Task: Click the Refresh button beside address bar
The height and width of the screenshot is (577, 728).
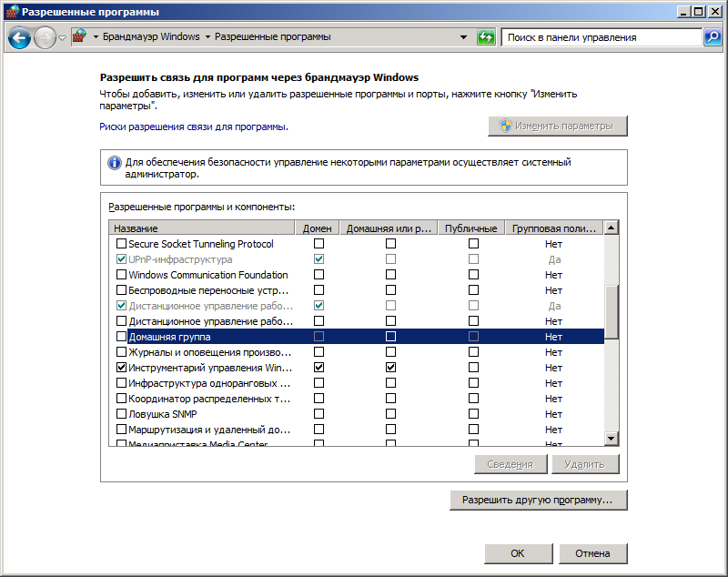Action: (x=487, y=37)
